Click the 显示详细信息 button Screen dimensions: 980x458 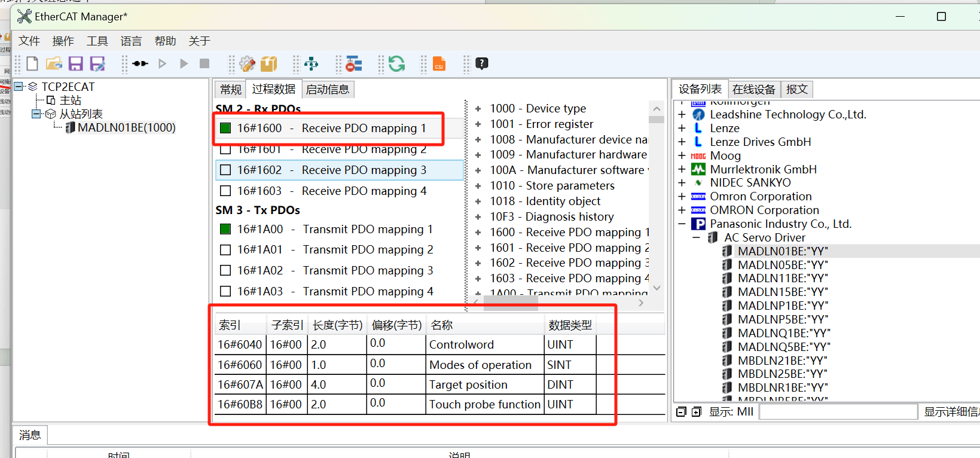coord(951,411)
